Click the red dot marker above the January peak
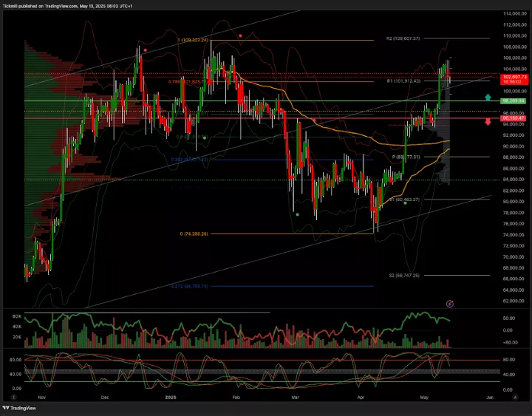Viewport: 532px width, 416px height. (x=240, y=35)
